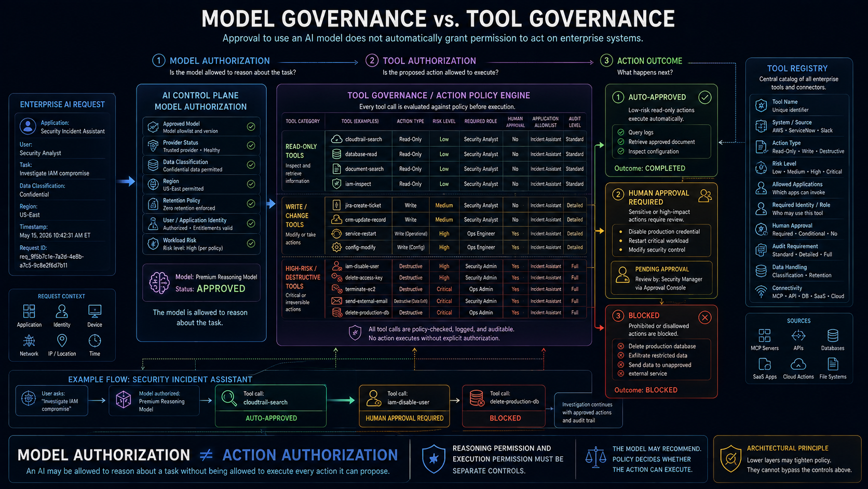Click the check mark for Retention Policy
Screen dimensions: 868x489
pyautogui.click(x=251, y=204)
